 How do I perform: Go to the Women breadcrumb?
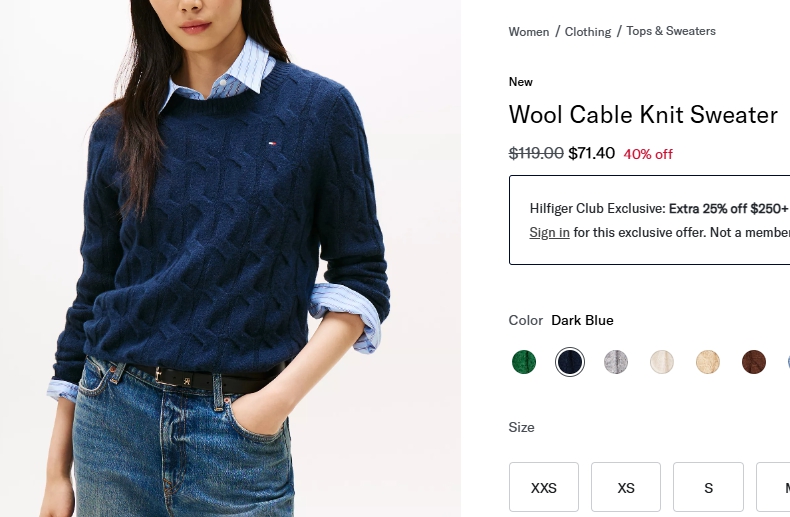click(529, 32)
